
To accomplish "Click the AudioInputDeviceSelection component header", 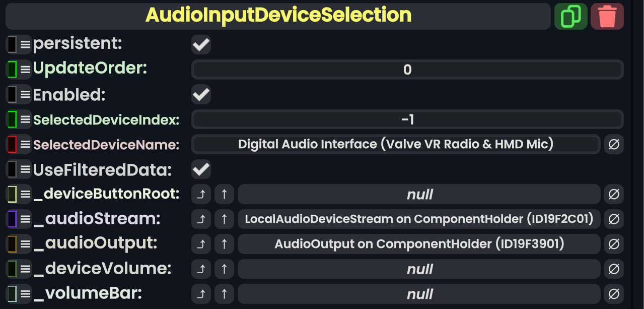I will point(278,16).
